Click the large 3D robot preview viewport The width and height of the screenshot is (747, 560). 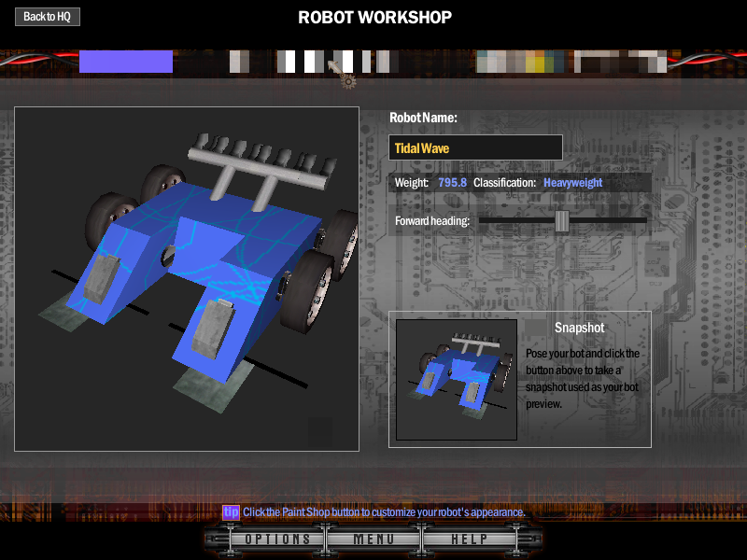click(x=187, y=278)
